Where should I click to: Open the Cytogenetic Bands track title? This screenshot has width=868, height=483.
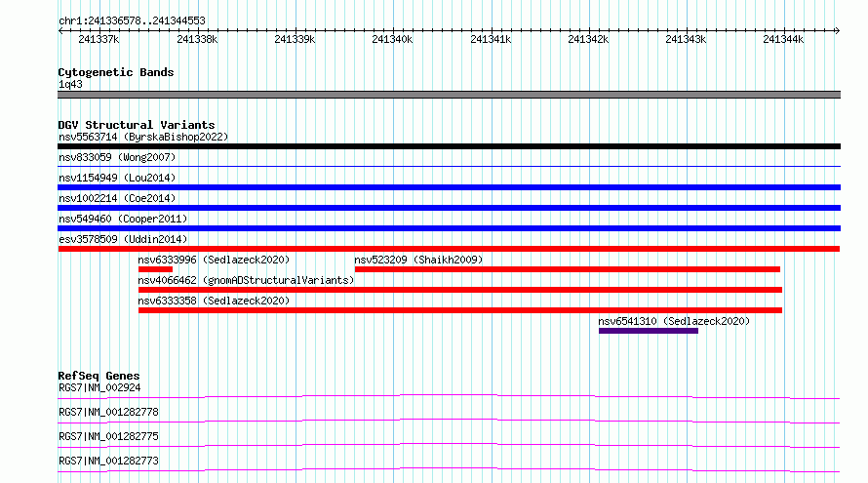(x=116, y=72)
